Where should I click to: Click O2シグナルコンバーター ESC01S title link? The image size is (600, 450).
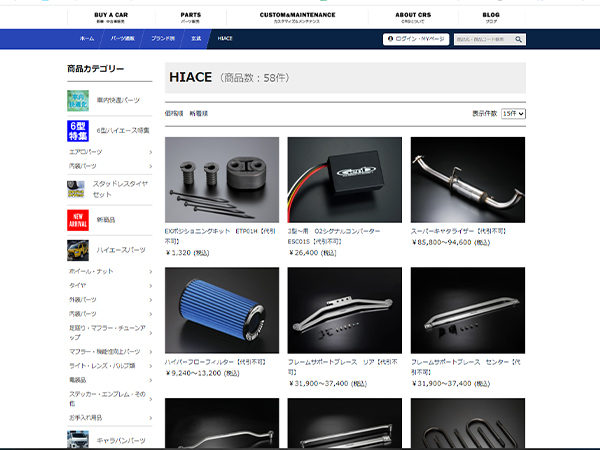pyautogui.click(x=334, y=236)
